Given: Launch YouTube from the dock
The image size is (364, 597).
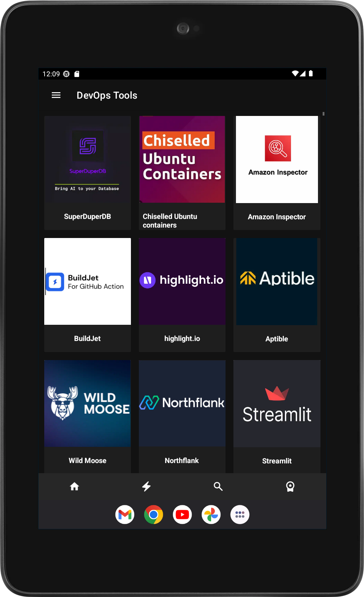Looking at the screenshot, I should click(182, 515).
